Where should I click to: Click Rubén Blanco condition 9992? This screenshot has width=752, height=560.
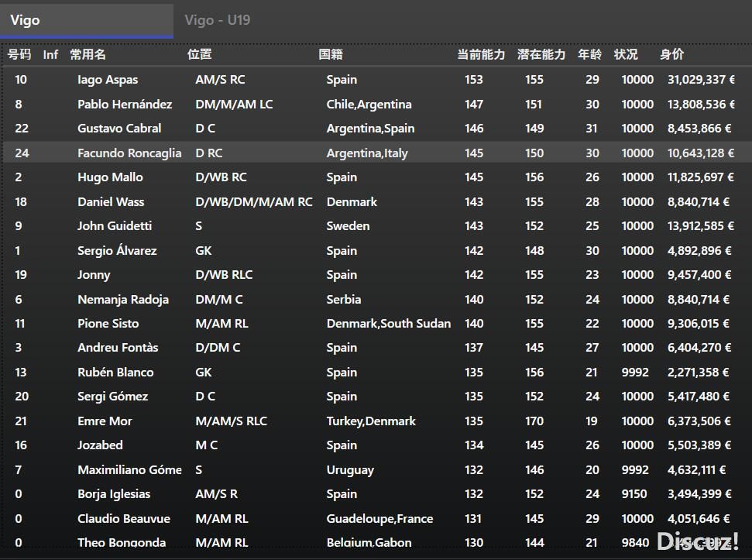(635, 372)
